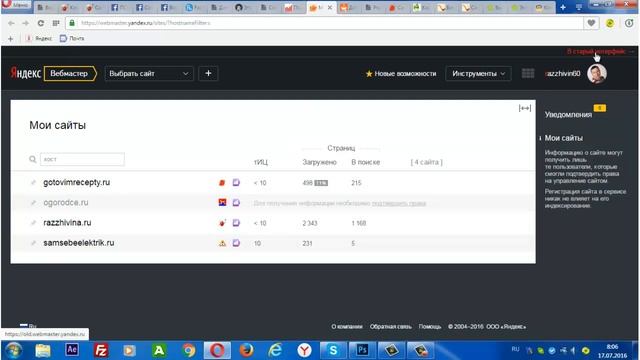Screen dimensions: 640x360
Task: Add bookmark with plus on bookmarks bar
Action: click(x=11, y=38)
